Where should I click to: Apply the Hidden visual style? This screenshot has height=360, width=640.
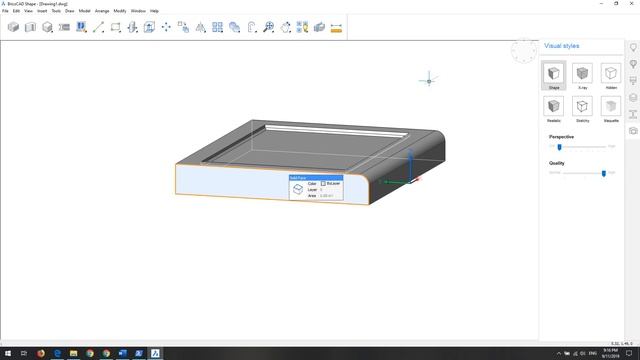611,76
